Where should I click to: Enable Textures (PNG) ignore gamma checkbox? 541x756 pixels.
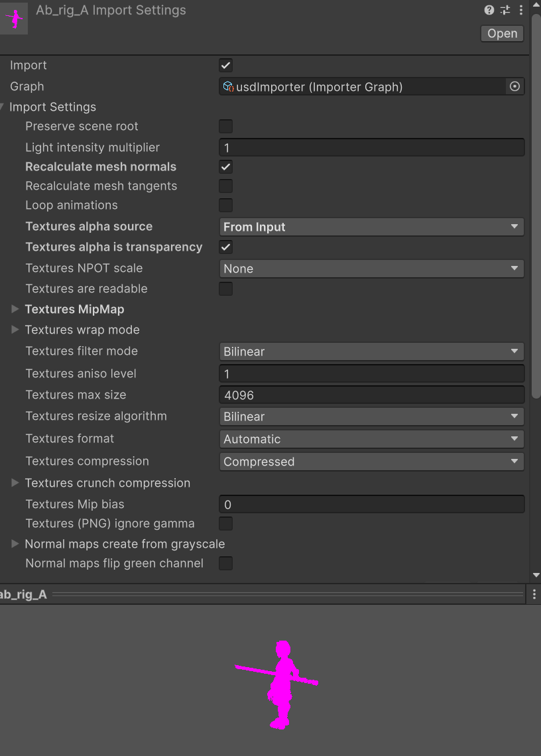(x=225, y=524)
